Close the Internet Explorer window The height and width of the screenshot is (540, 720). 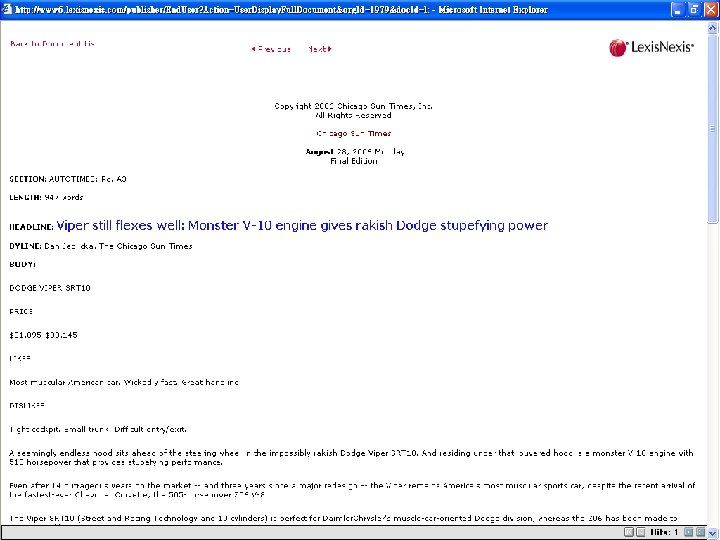[x=711, y=10]
